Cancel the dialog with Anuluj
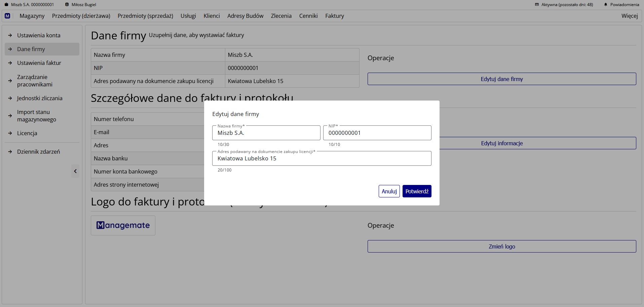 [x=389, y=191]
